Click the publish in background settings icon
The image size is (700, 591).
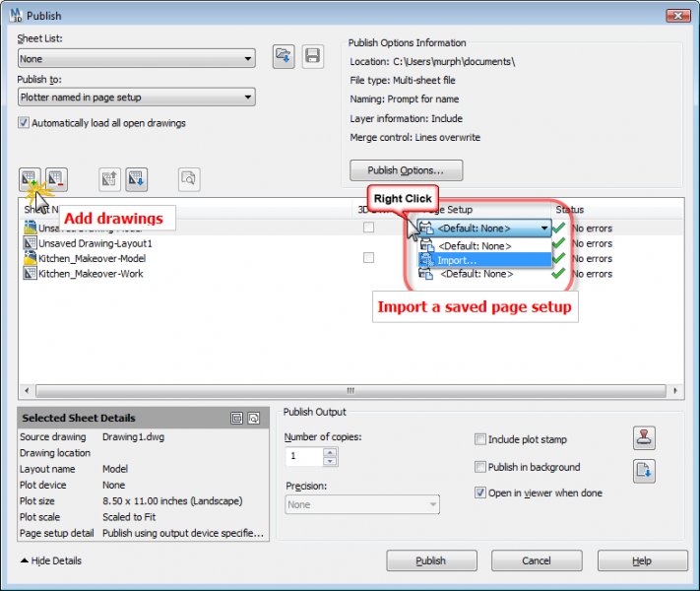tap(644, 471)
